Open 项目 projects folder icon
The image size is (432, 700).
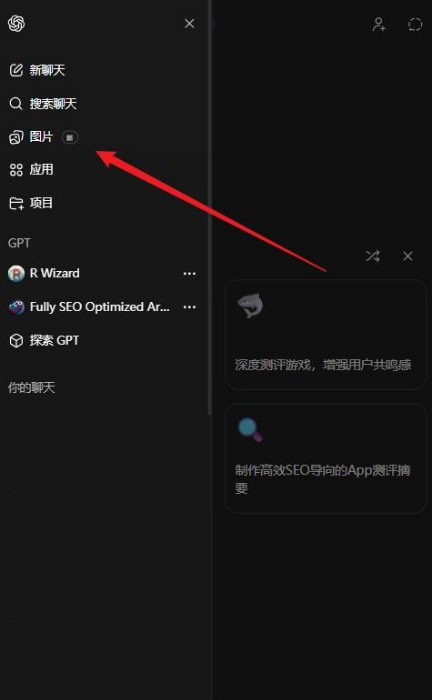click(16, 203)
